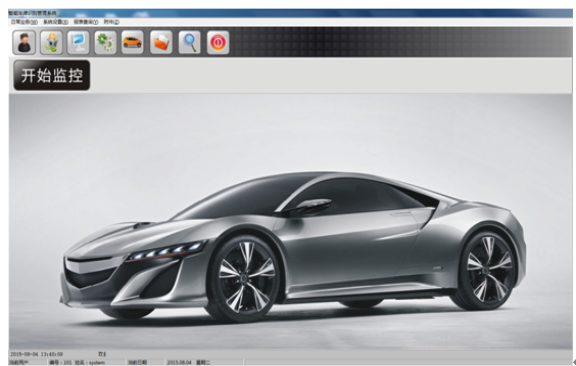Click the sports car background image
Screen dimensions: 576x366
(x=290, y=221)
